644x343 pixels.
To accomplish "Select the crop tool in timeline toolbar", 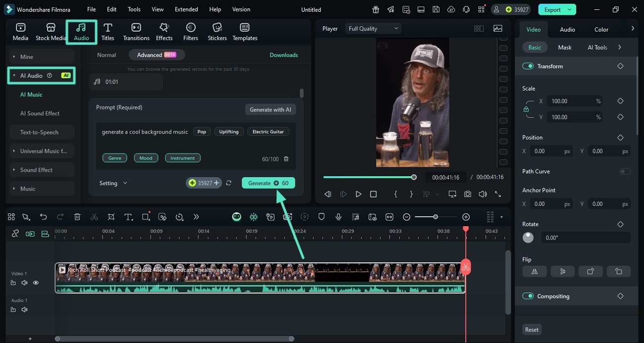I will coord(111,217).
